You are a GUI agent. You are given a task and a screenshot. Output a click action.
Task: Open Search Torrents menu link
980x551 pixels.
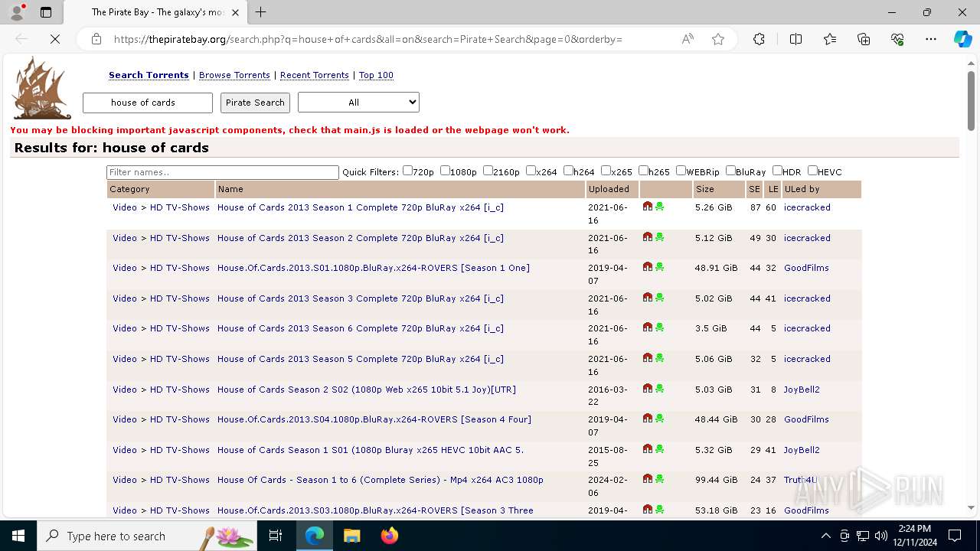[x=149, y=75]
